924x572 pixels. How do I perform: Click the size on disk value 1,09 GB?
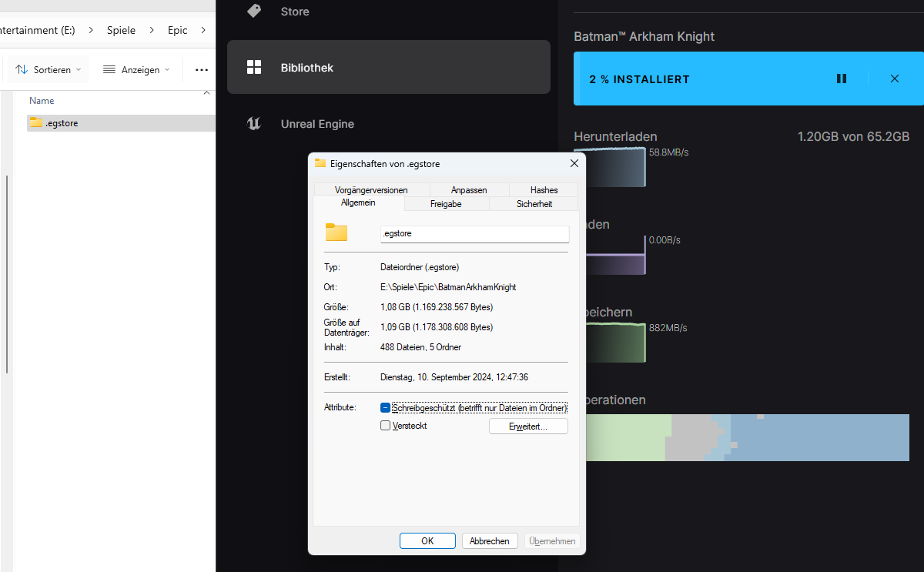point(437,327)
